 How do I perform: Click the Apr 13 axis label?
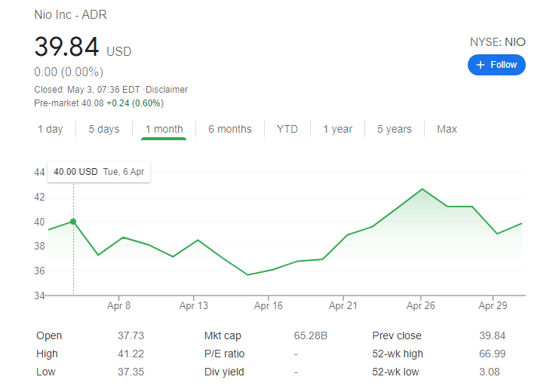pyautogui.click(x=194, y=305)
